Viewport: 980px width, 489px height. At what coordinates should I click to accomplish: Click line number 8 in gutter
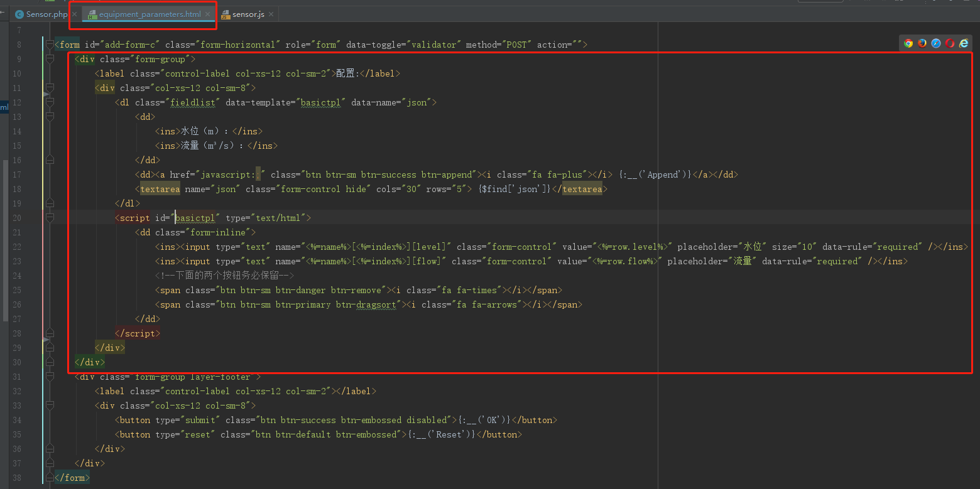[18, 45]
